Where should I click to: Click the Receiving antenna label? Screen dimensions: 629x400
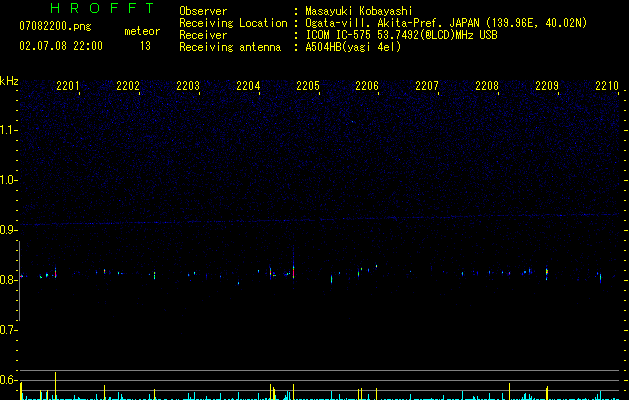pyautogui.click(x=230, y=47)
